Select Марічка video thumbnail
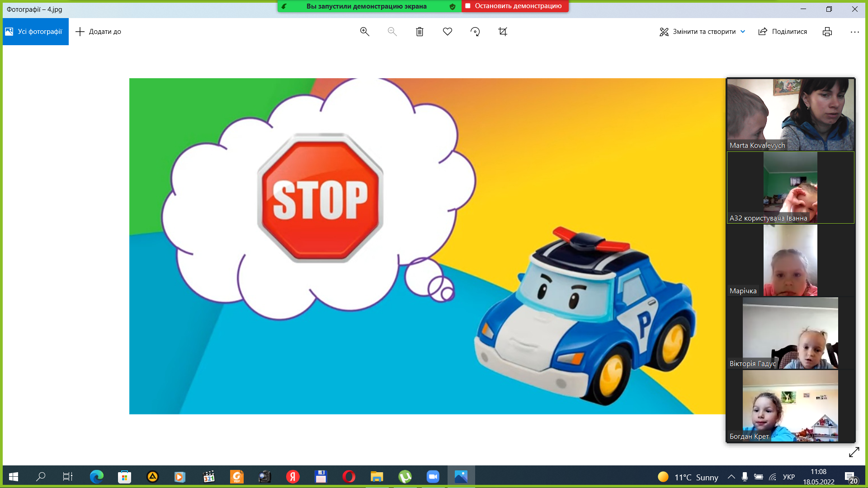 point(790,260)
